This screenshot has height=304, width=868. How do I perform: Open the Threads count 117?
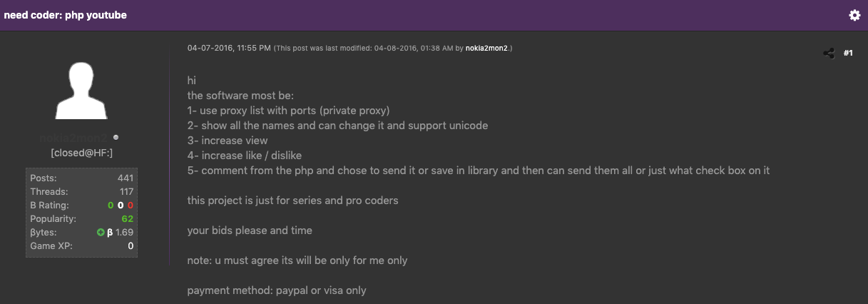click(126, 191)
